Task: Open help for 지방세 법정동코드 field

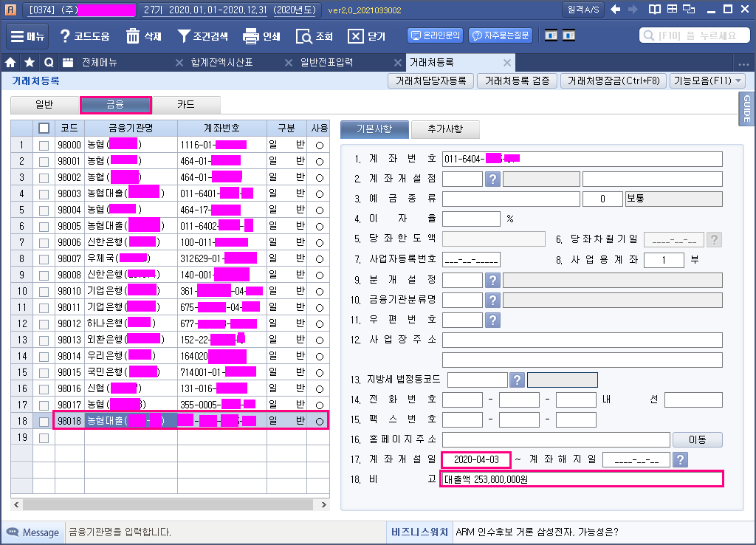Action: point(517,380)
